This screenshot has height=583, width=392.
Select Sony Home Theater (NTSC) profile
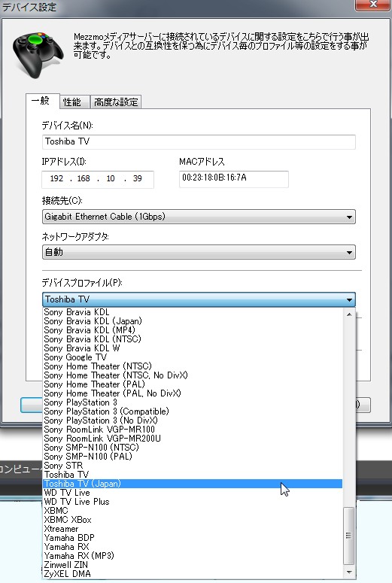tap(193, 366)
